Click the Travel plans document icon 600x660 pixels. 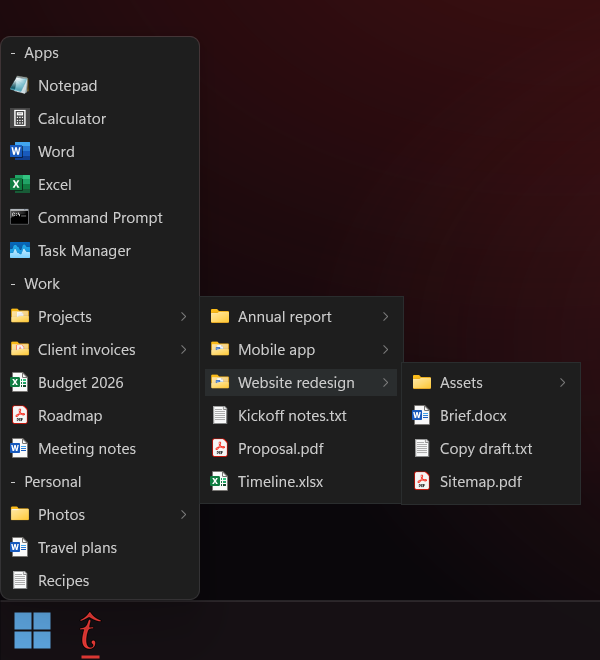20,547
